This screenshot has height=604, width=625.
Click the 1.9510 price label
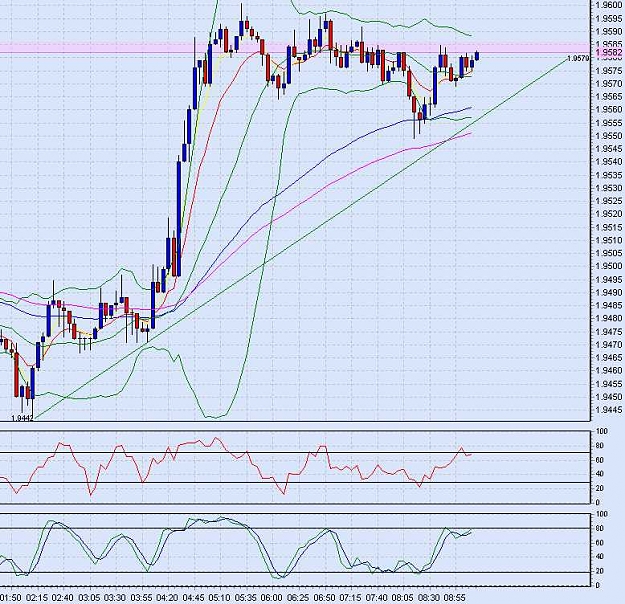click(608, 240)
